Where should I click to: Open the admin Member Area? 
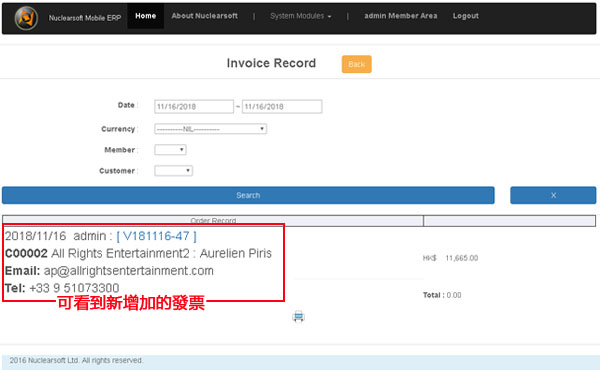(401, 16)
